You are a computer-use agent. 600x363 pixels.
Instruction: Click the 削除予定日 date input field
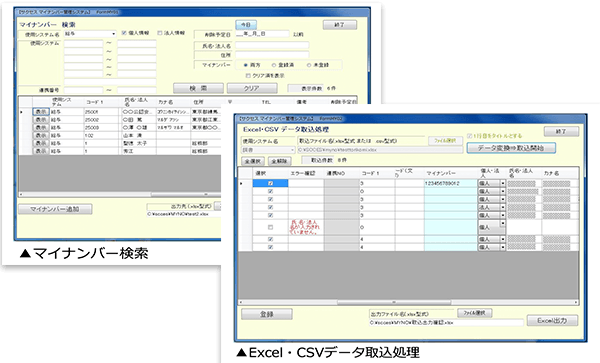(262, 34)
